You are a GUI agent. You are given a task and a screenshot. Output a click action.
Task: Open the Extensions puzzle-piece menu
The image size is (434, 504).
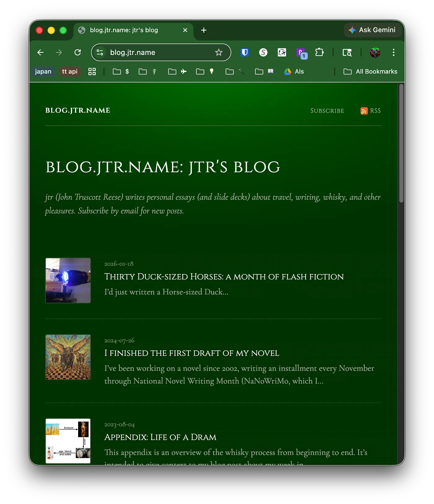click(x=319, y=52)
